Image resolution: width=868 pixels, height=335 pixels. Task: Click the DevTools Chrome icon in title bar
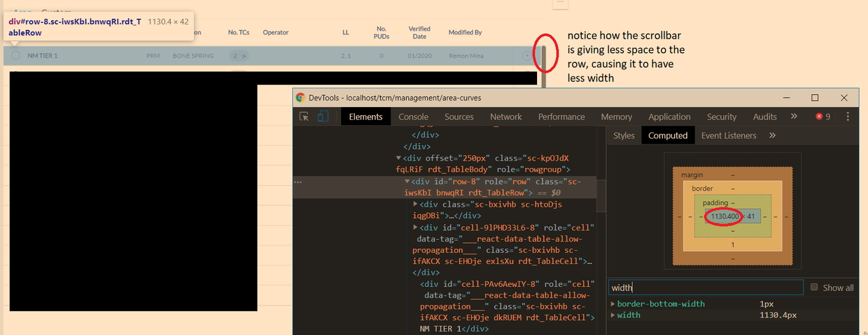coord(300,98)
